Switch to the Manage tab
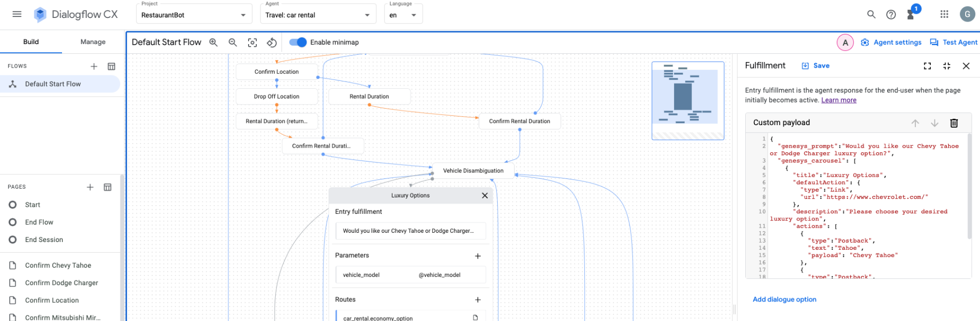980x321 pixels. pyautogui.click(x=93, y=42)
